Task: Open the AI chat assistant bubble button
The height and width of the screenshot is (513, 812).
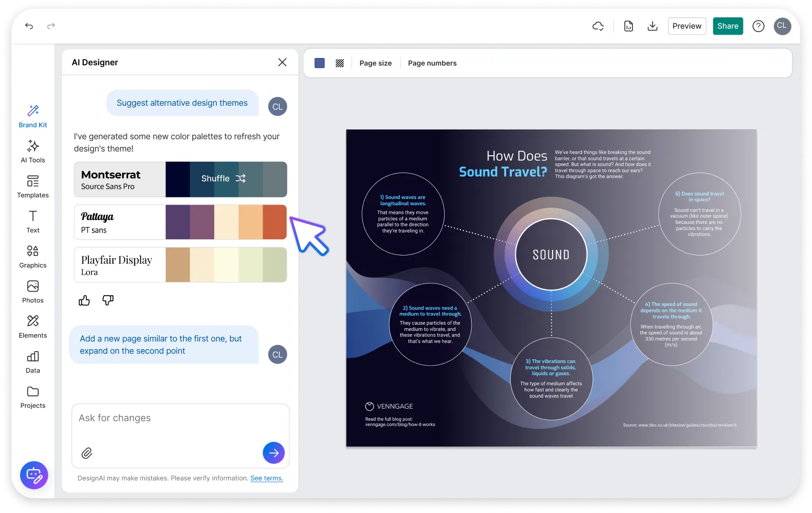Action: [x=34, y=475]
